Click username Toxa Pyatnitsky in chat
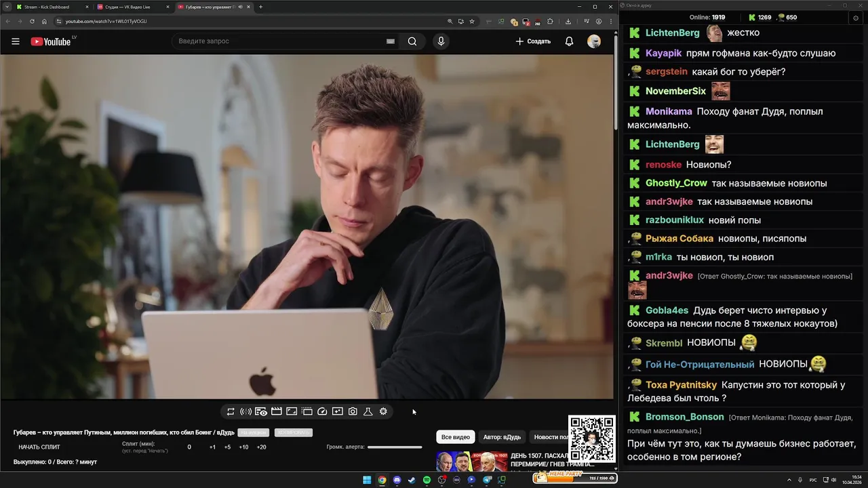This screenshot has height=488, width=868. [681, 385]
